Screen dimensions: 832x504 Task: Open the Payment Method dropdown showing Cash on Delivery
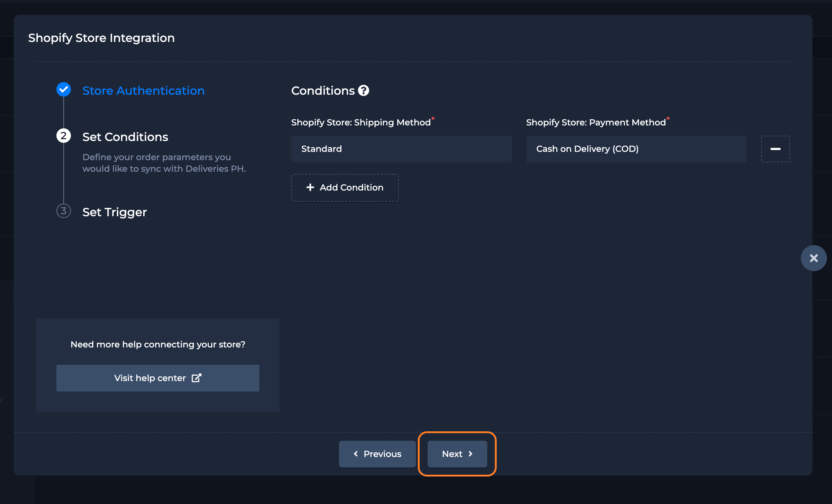pos(636,149)
